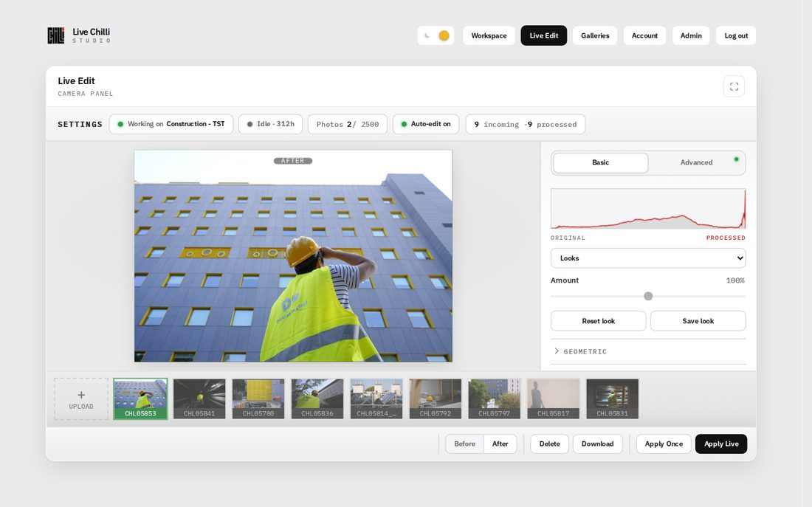812x507 pixels.
Task: Open the Workspace page
Action: [x=489, y=35]
